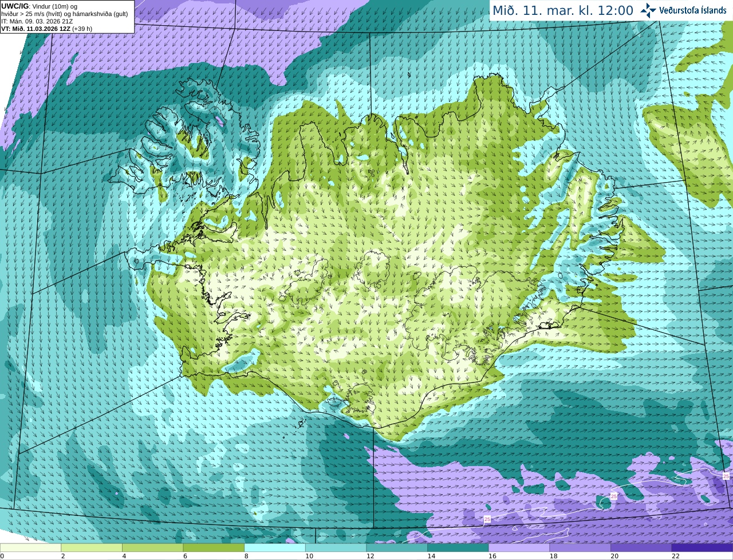Select the 'Mið. 11. mar. kl. 12:00' timestamp

(x=563, y=11)
